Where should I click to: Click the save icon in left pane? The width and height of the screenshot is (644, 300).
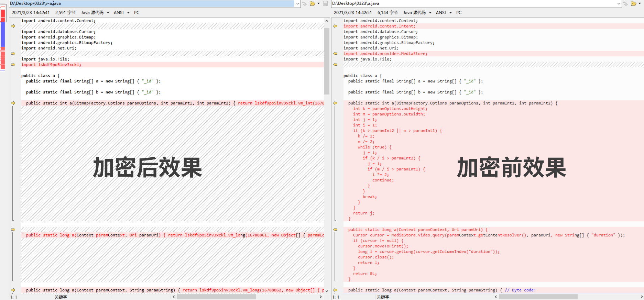[x=325, y=3]
